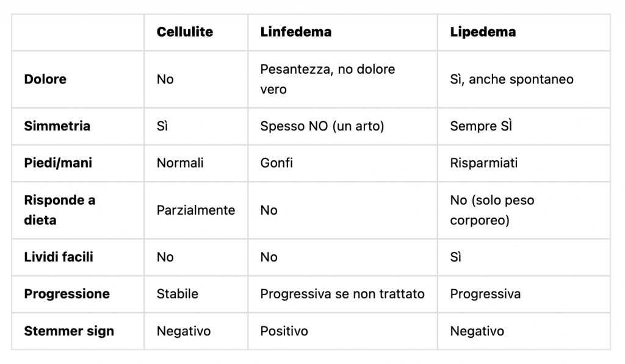Click the Progressione row label
This screenshot has width=625, height=364.
coord(67,294)
